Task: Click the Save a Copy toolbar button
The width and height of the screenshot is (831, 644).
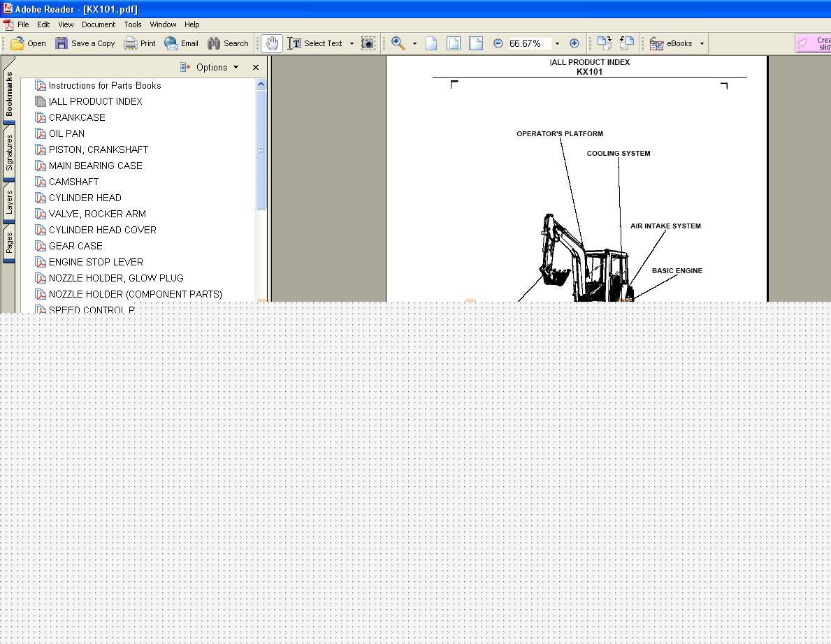Action: [x=85, y=43]
